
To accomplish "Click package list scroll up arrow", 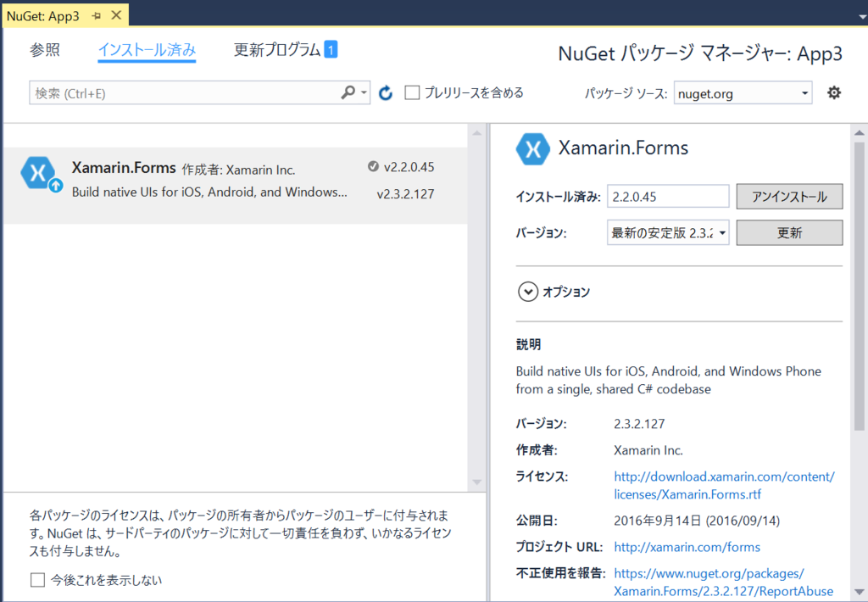I will click(x=476, y=133).
